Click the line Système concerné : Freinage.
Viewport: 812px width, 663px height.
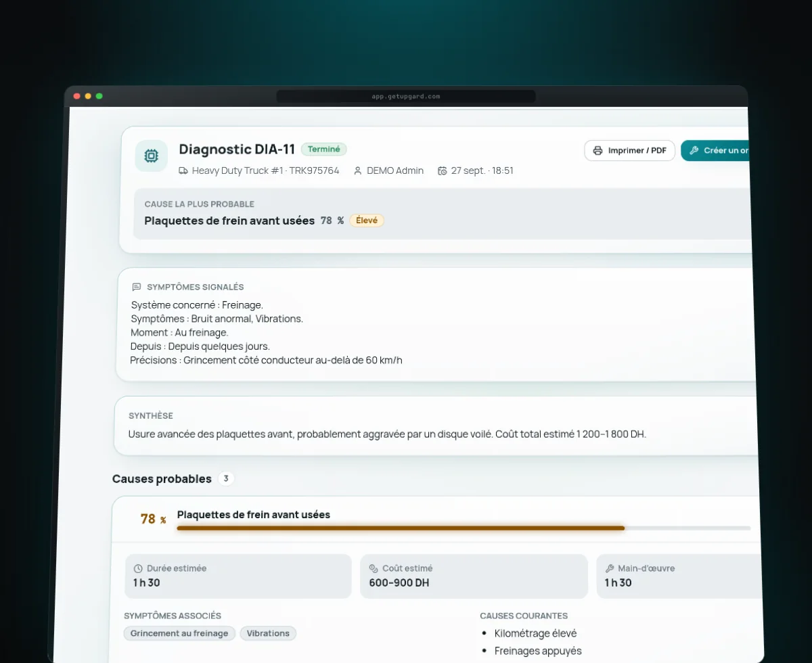pos(197,305)
